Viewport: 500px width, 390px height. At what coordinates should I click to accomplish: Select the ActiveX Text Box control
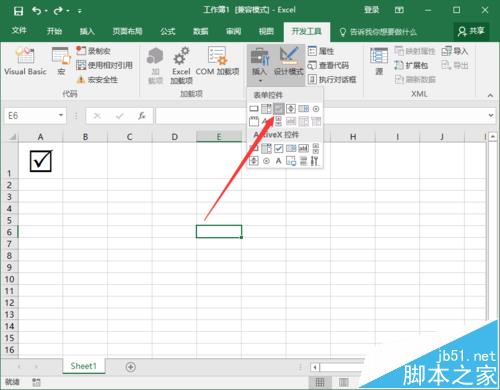click(303, 148)
